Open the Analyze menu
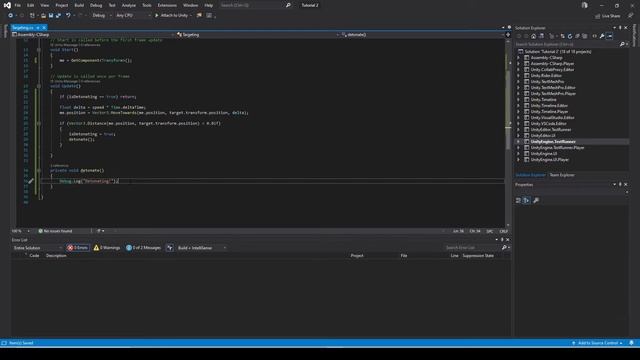 [129, 5]
